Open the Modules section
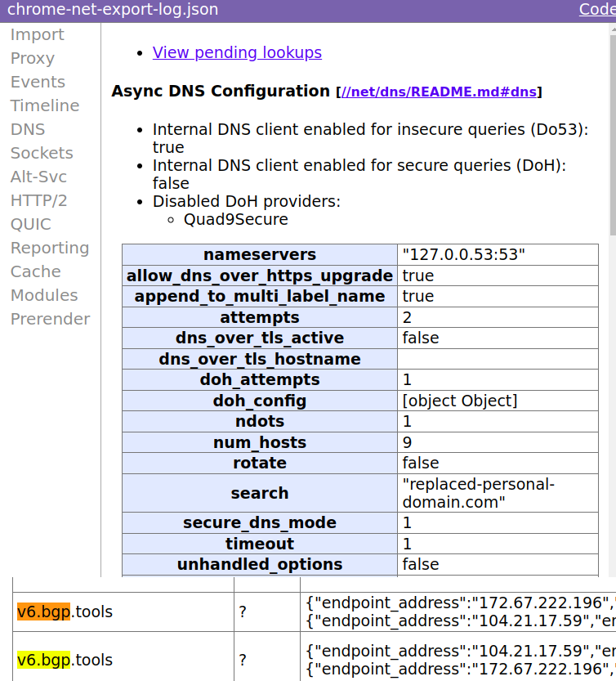The image size is (616, 681). tap(44, 295)
